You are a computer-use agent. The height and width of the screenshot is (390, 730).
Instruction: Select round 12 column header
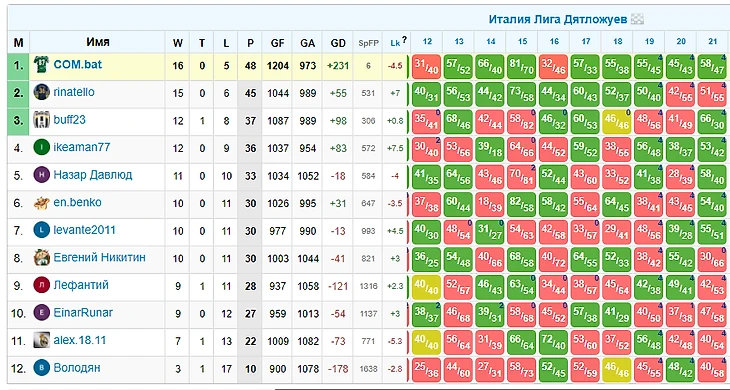[427, 41]
